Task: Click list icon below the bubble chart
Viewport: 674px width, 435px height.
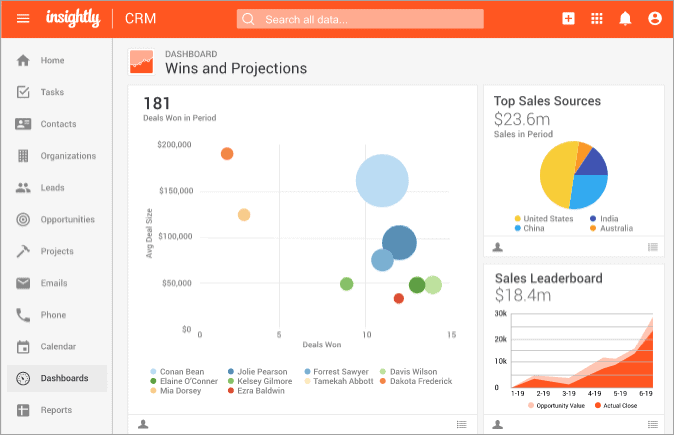Action: tap(461, 424)
